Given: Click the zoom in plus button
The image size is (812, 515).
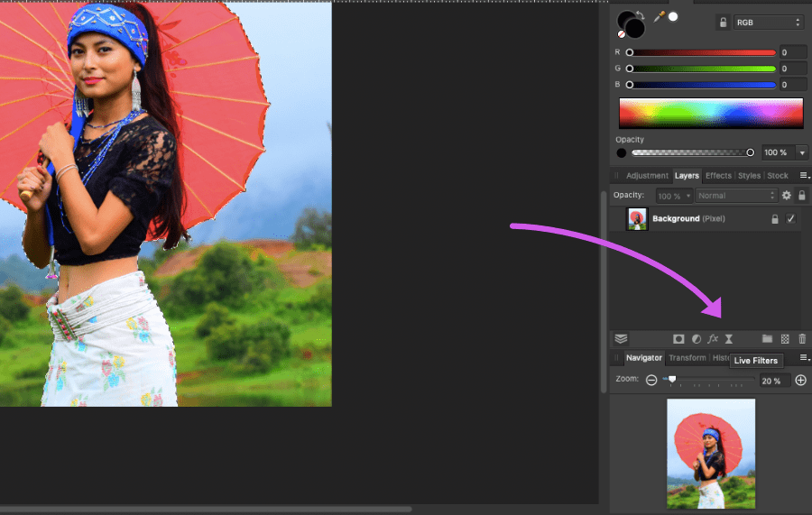Looking at the screenshot, I should pos(800,381).
